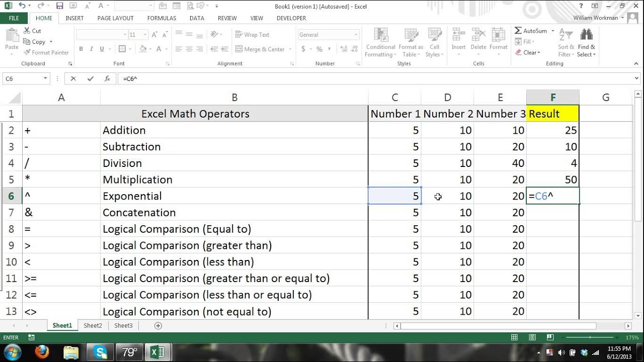This screenshot has width=644, height=362.
Task: Toggle Align Left
Action: coord(179,49)
